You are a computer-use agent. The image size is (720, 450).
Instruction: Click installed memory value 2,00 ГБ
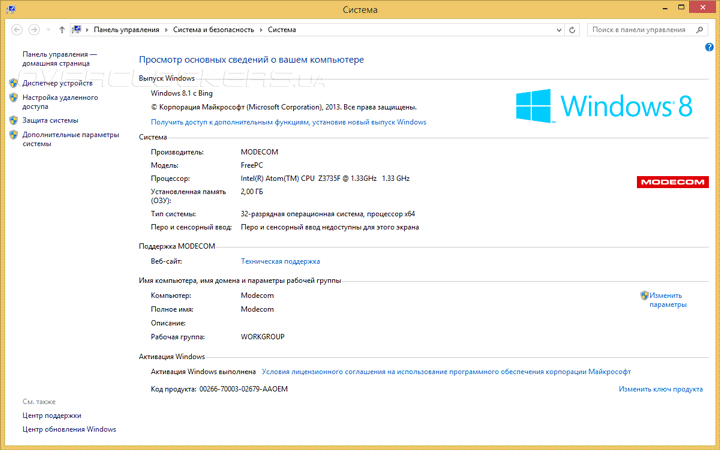[x=252, y=191]
